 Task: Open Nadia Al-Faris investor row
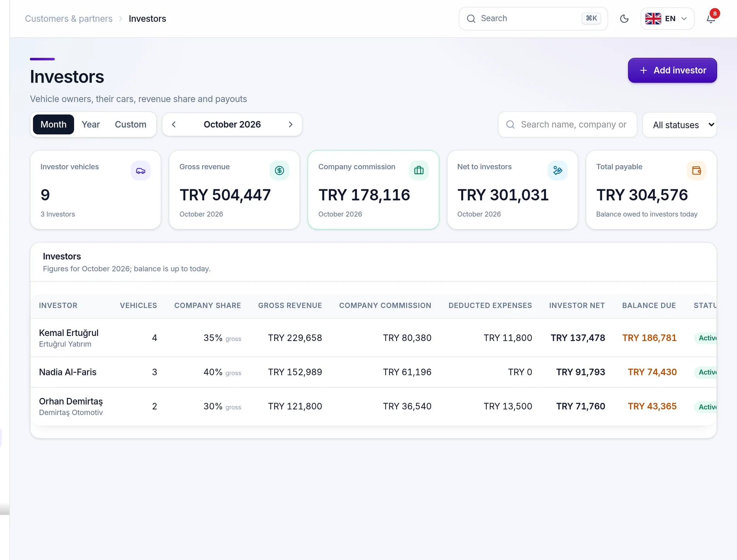(x=373, y=372)
